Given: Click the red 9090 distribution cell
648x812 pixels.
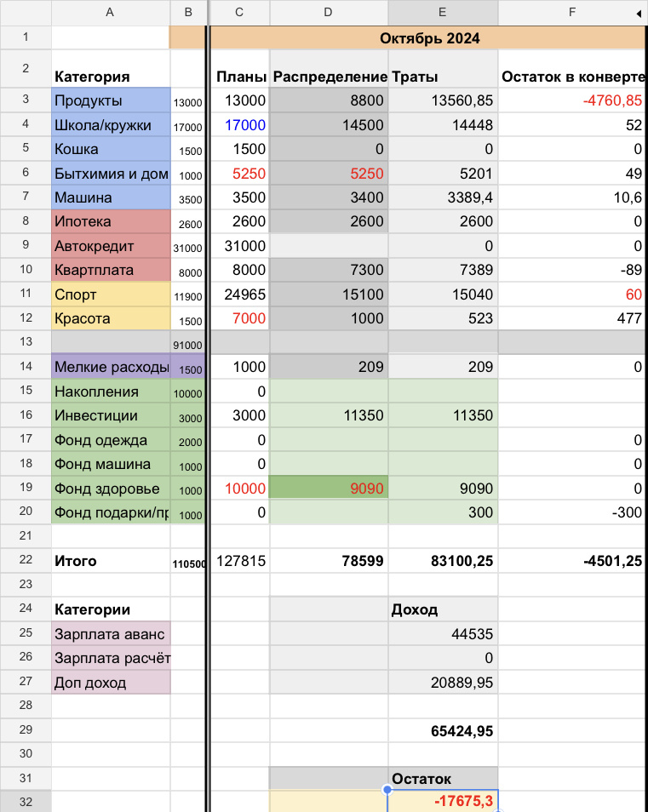Looking at the screenshot, I should point(329,489).
